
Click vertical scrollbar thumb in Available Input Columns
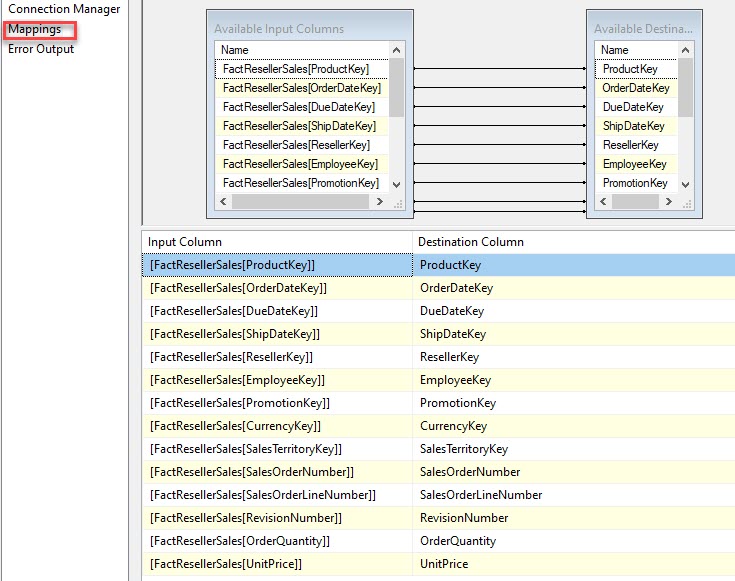[396, 88]
